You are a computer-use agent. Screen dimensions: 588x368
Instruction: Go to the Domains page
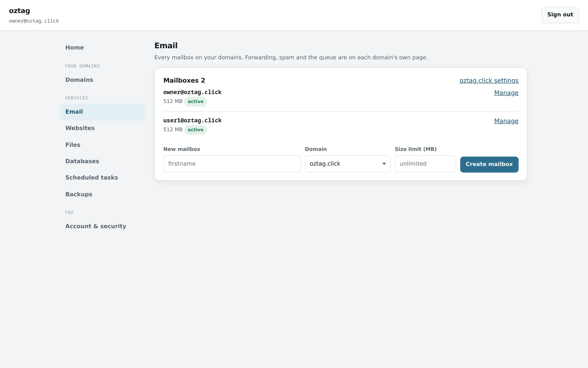[x=103, y=80]
